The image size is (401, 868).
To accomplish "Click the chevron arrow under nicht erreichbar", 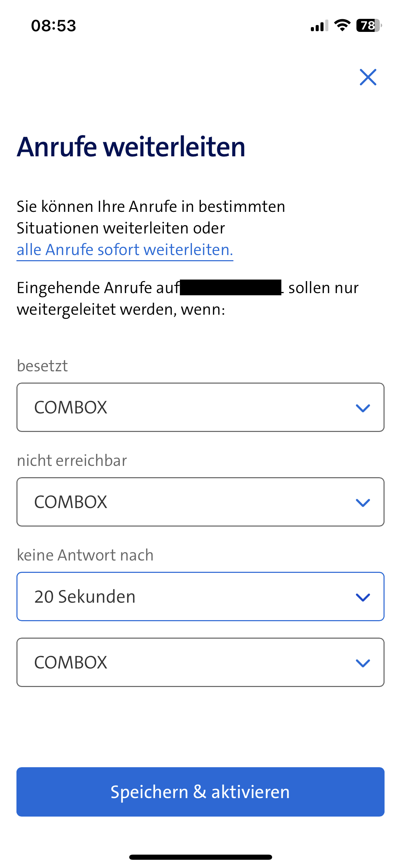I will [363, 503].
